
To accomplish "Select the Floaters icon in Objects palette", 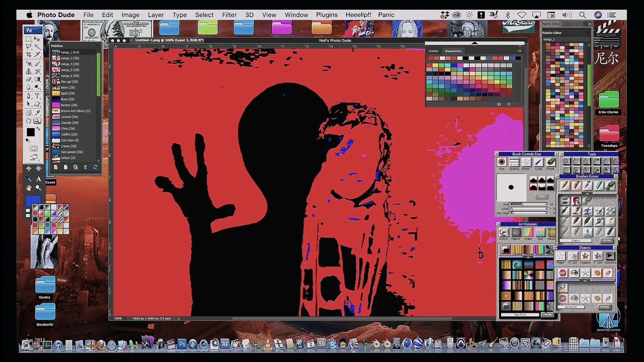I will click(585, 255).
